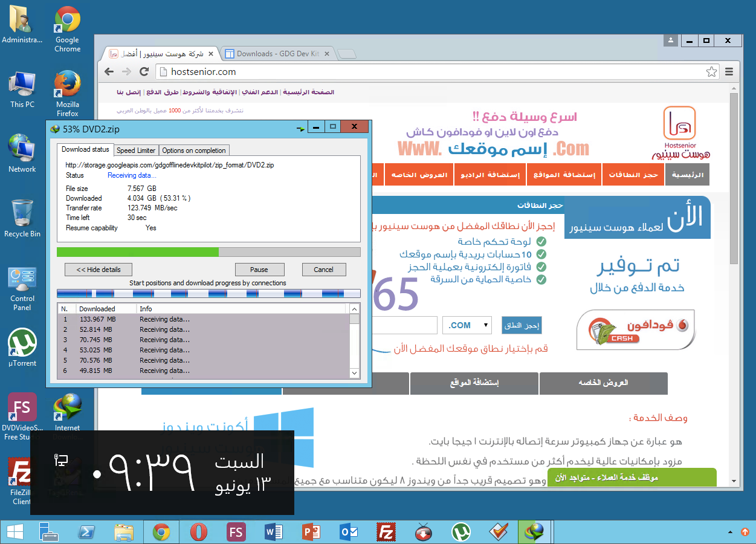Open the Google Chrome desktop shortcut
Viewport: 756px width, 544px height.
(68, 29)
